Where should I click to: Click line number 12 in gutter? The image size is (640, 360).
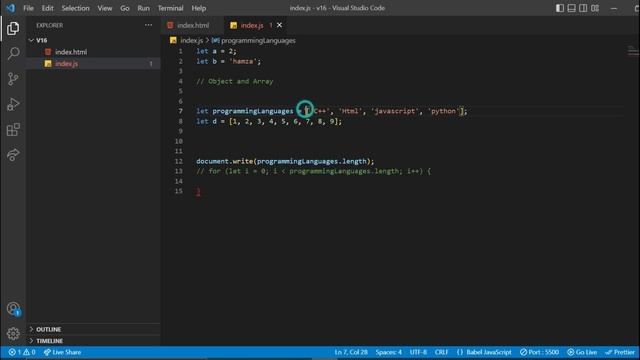[x=178, y=161]
